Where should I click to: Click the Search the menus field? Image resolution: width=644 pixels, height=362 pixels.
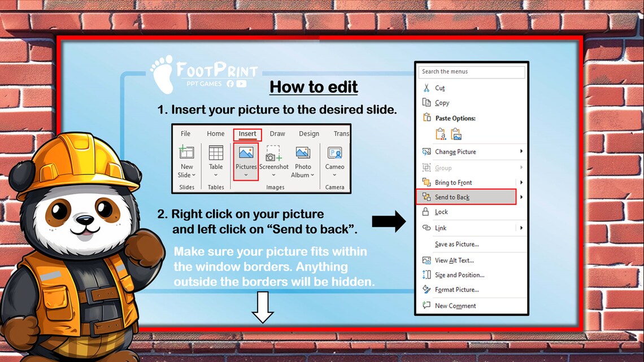pos(472,72)
